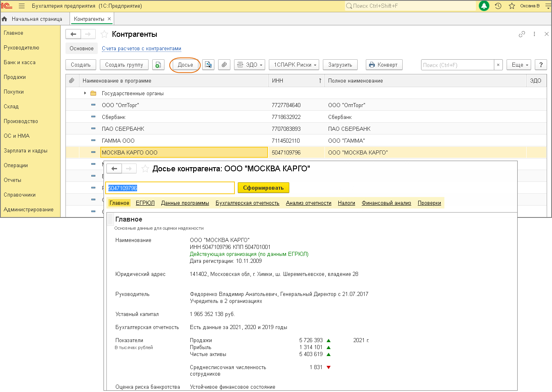
Task: Click the list Поиск (Ctrl+F) field
Action: click(x=457, y=65)
